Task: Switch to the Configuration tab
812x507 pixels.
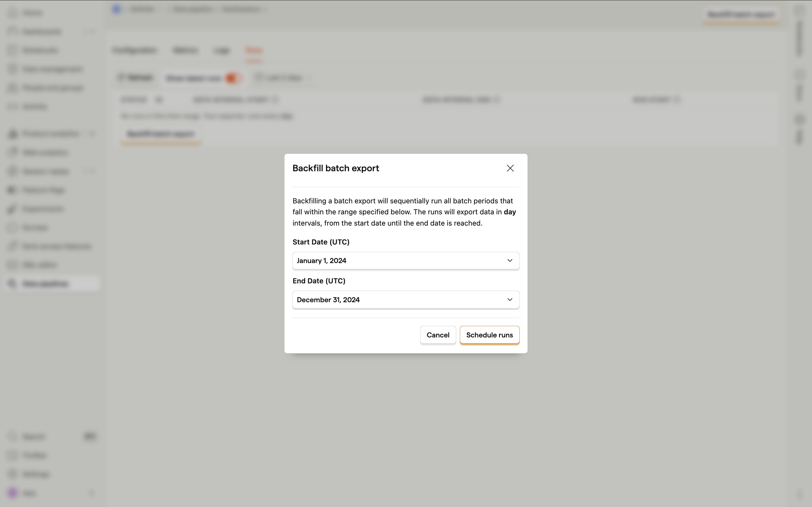Action: point(135,50)
